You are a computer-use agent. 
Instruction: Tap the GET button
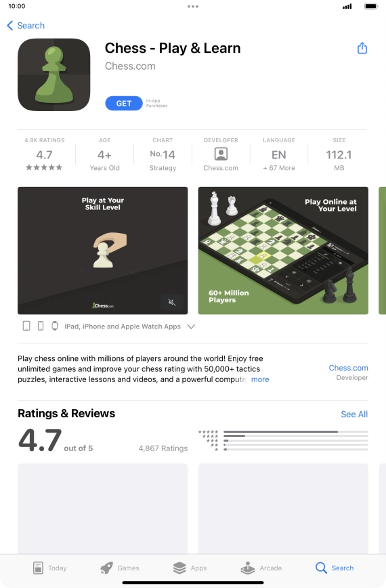124,104
